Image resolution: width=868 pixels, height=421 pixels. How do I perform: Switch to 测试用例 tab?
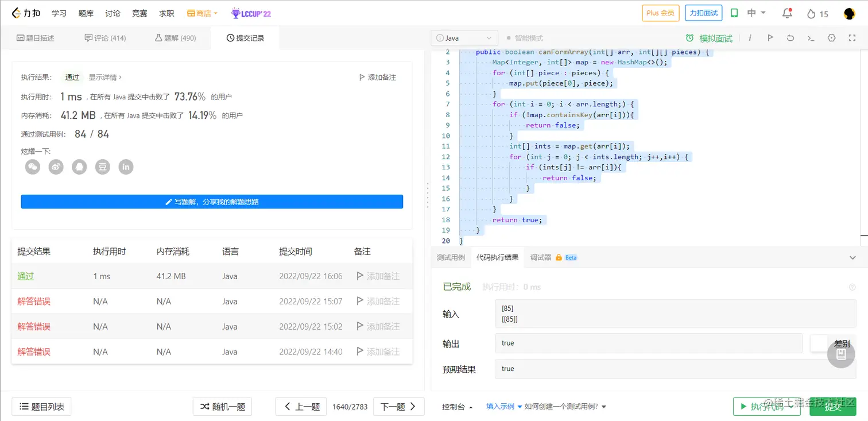pos(451,258)
